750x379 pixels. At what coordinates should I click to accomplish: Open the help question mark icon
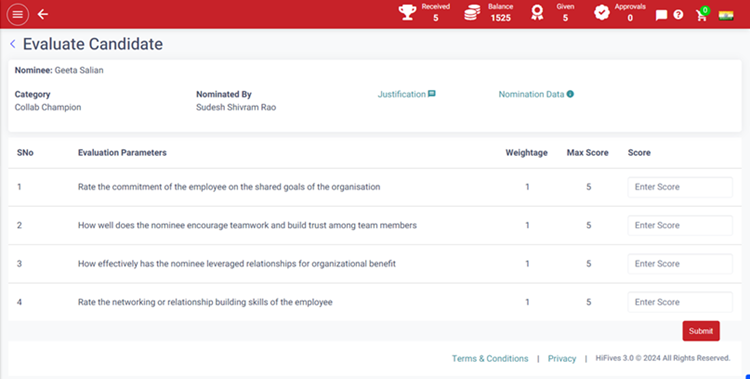click(x=678, y=15)
